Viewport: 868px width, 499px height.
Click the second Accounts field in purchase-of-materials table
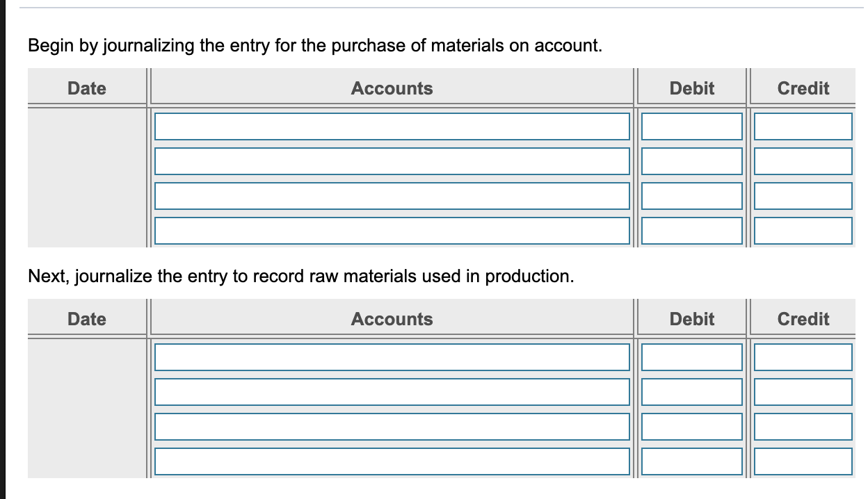click(392, 161)
